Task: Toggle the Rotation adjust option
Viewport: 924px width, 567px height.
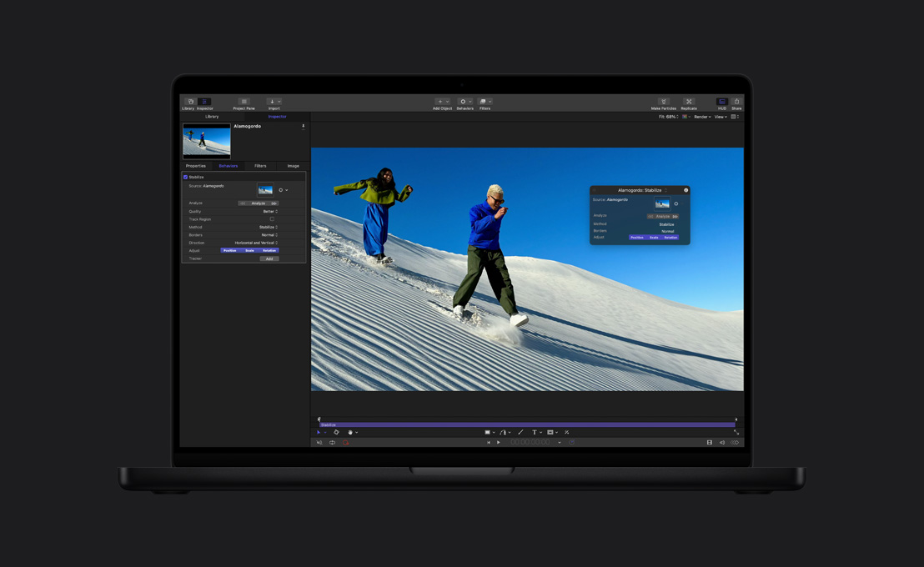Action: [269, 251]
